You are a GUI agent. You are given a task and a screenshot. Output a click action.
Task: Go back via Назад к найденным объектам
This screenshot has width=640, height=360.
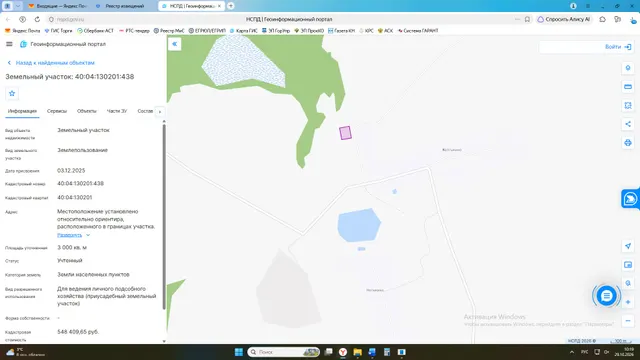coord(51,63)
